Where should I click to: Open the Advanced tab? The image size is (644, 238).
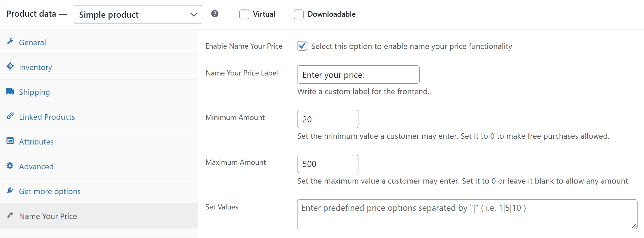pos(99,167)
